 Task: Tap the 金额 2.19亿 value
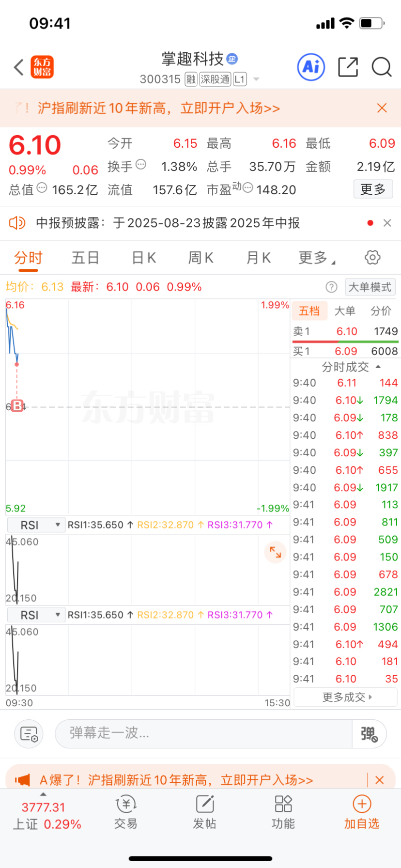point(350,167)
